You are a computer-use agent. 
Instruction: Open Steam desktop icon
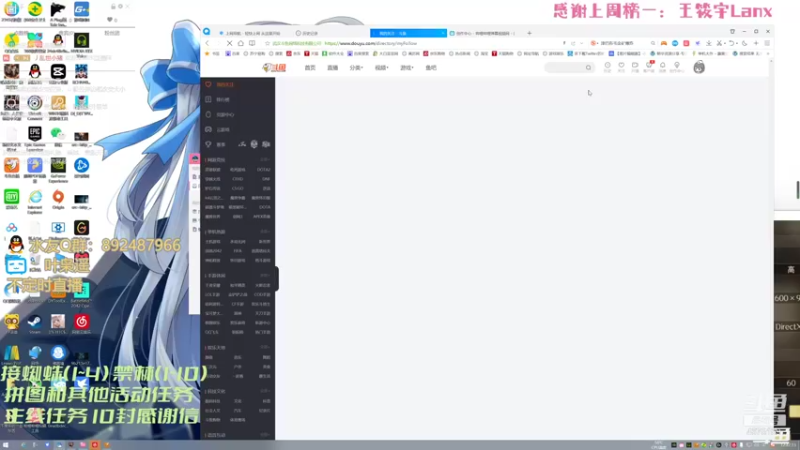tap(35, 324)
